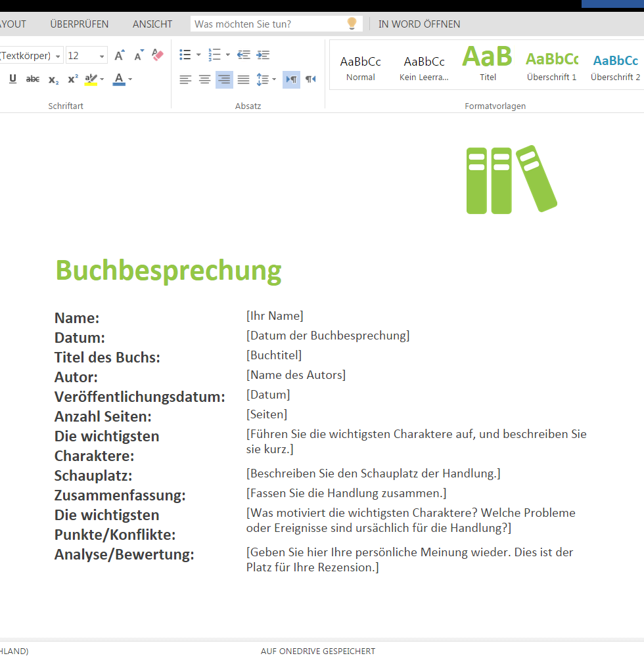
Task: Switch to the ANSICHT tab
Action: tap(152, 24)
